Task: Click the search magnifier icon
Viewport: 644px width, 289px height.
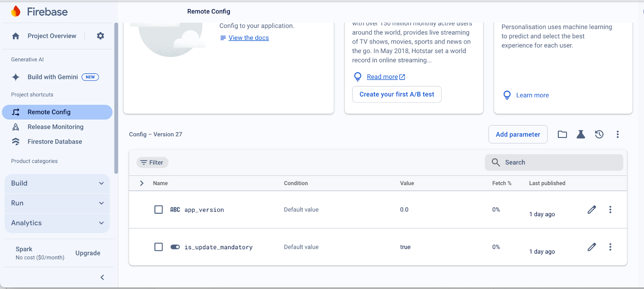Action: 496,162
